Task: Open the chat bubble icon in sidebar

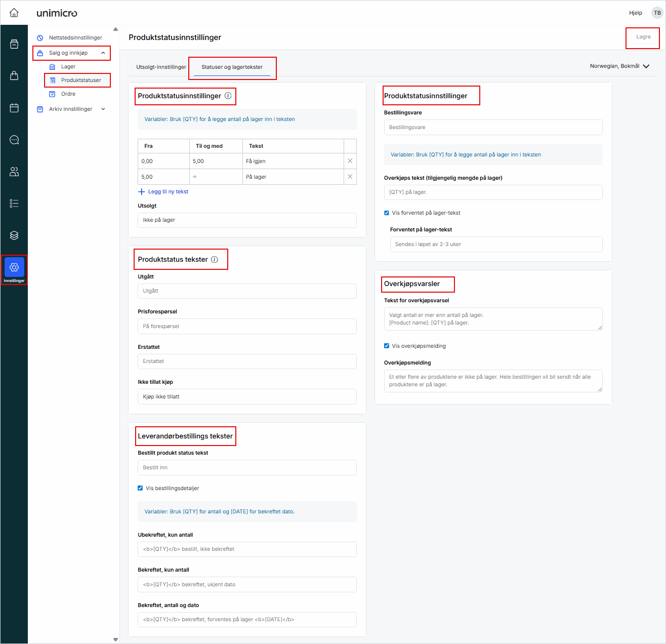Action: [x=14, y=140]
